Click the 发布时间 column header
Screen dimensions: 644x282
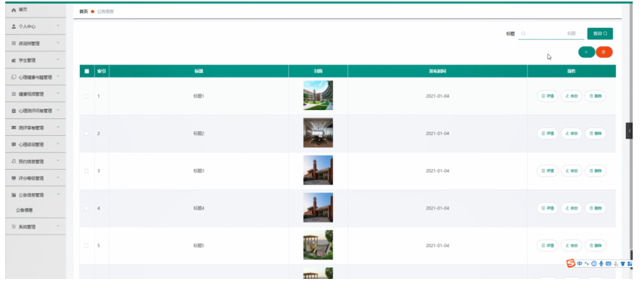coord(437,71)
